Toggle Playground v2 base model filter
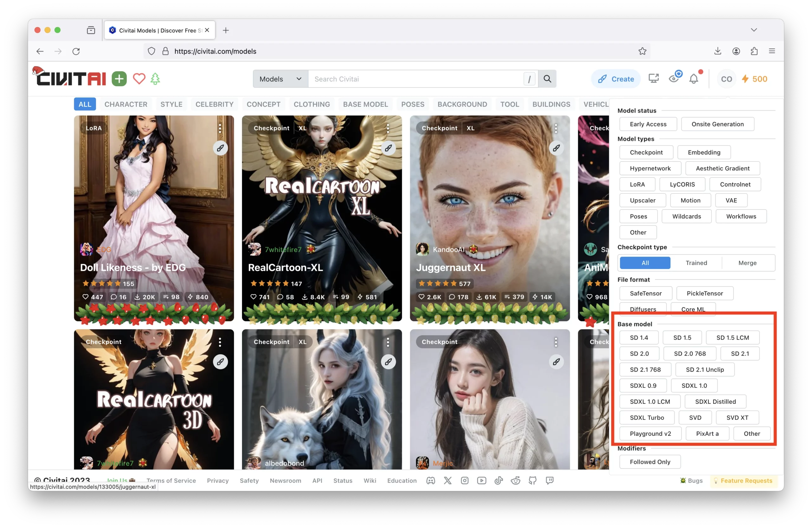Screen dimensions: 812x528 650,434
